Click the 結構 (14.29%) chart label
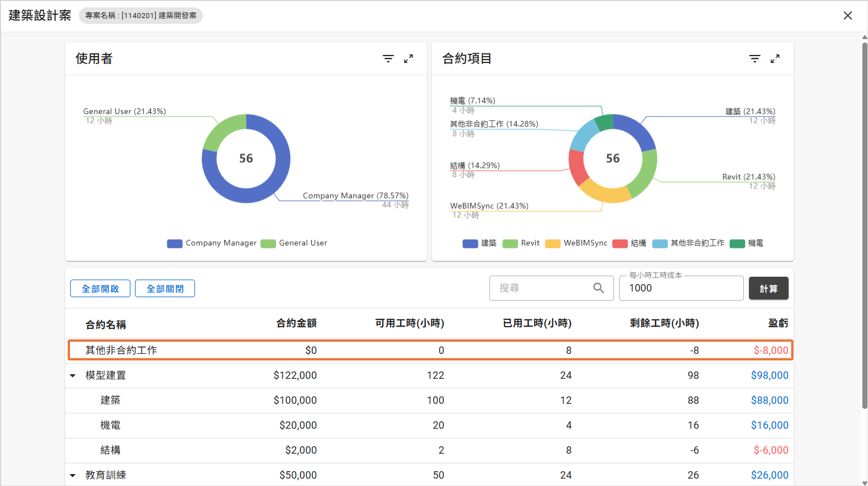Screen dimensions: 868x486 [475, 166]
